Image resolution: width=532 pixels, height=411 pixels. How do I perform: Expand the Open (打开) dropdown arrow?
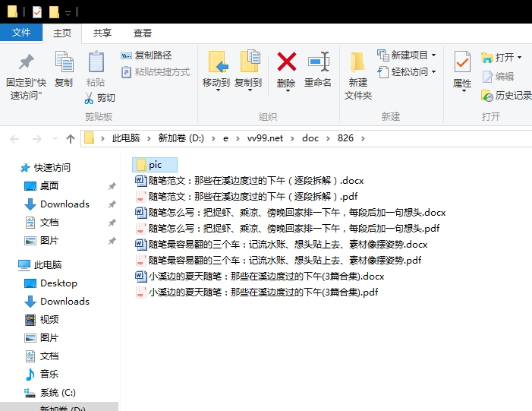coord(519,58)
